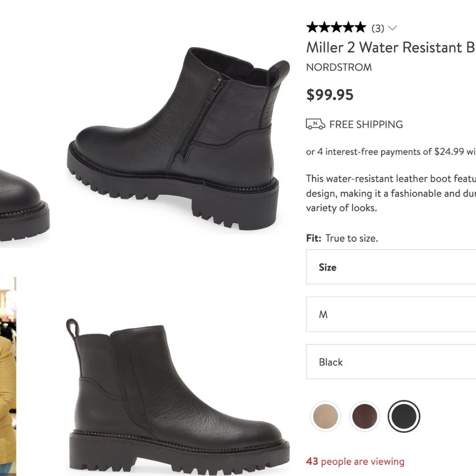The image size is (476, 476).
Task: Expand the reviews chevron next to (3)
Action: coord(392,29)
